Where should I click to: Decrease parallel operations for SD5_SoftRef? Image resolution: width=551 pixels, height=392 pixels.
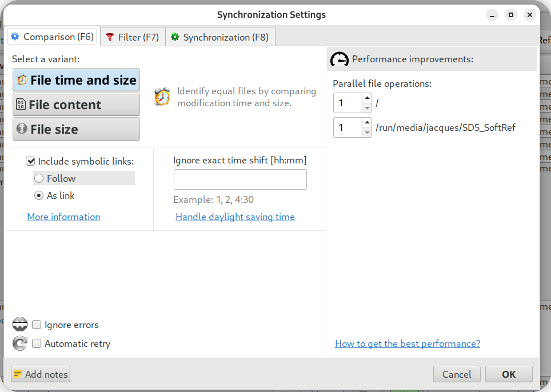[x=367, y=133]
